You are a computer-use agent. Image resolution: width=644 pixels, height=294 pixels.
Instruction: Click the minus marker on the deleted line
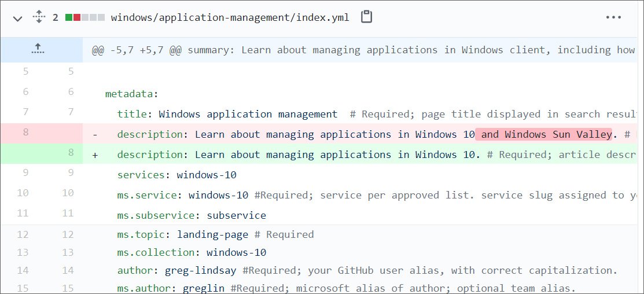click(x=95, y=134)
